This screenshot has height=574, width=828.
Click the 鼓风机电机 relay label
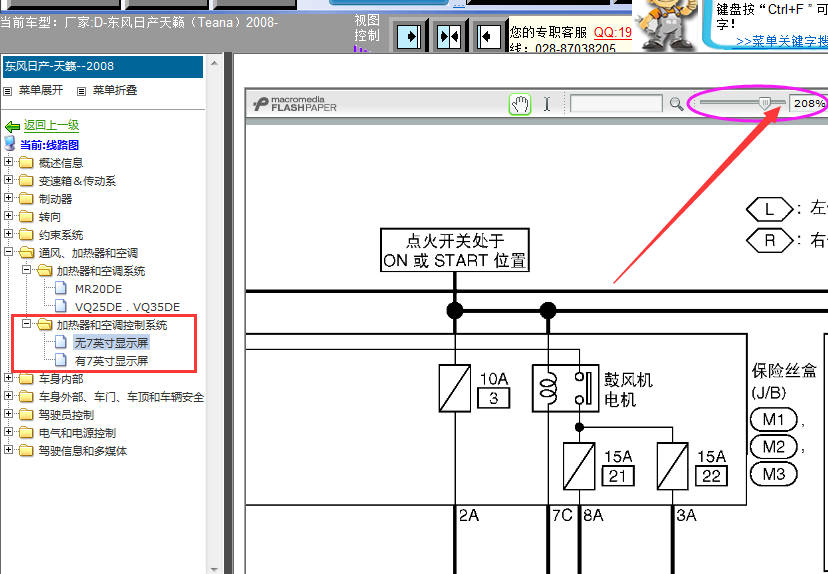pyautogui.click(x=628, y=390)
